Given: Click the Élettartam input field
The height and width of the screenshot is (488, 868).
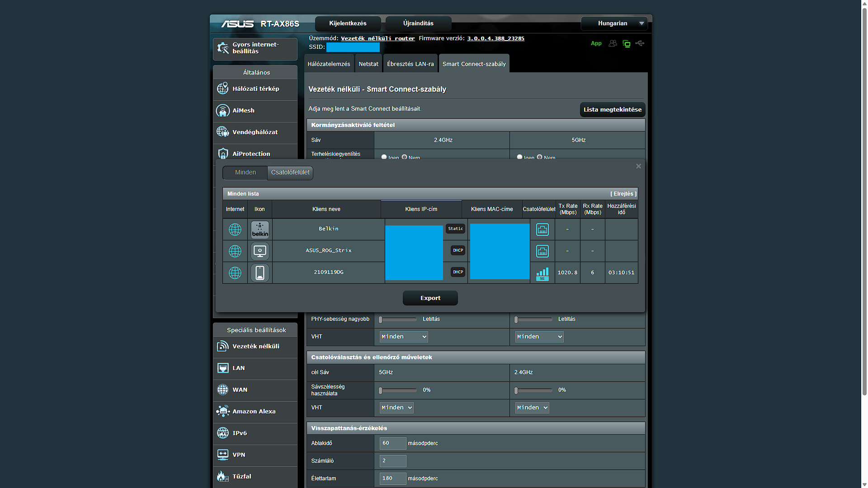Looking at the screenshot, I should point(393,479).
